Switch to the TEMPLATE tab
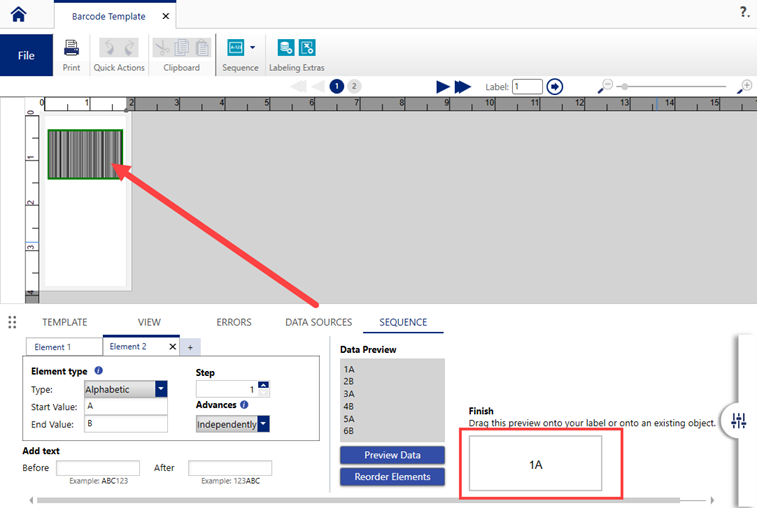The width and height of the screenshot is (757, 508). pos(65,322)
